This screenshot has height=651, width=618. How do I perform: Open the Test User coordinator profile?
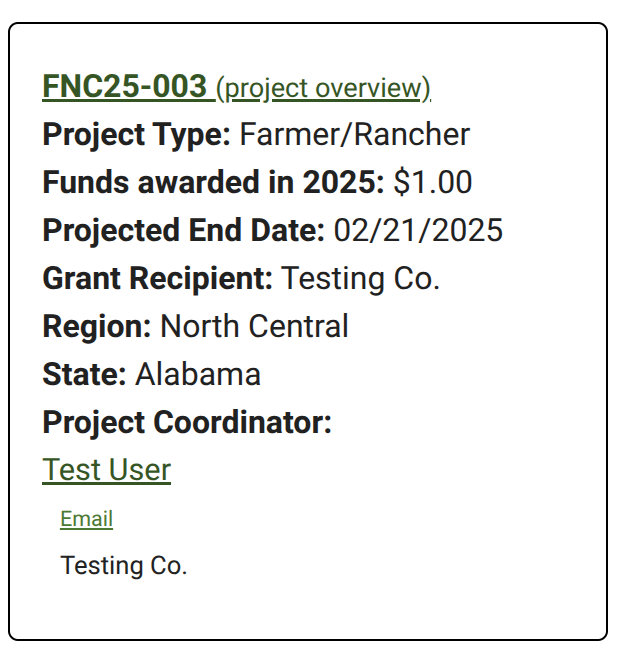pos(106,470)
